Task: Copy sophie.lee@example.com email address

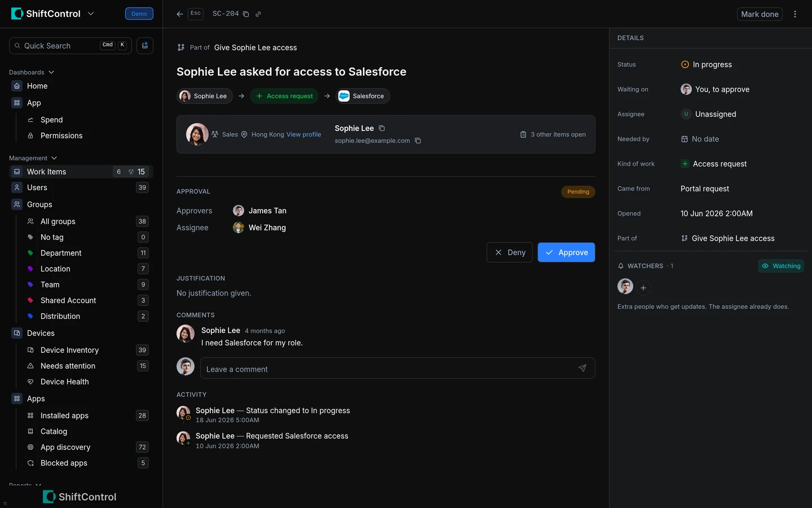Action: (x=418, y=141)
